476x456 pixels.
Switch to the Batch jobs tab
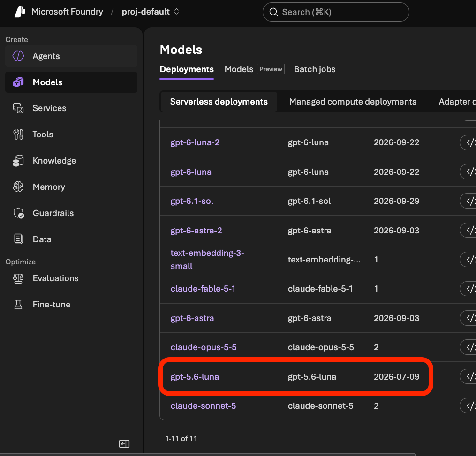pos(315,69)
